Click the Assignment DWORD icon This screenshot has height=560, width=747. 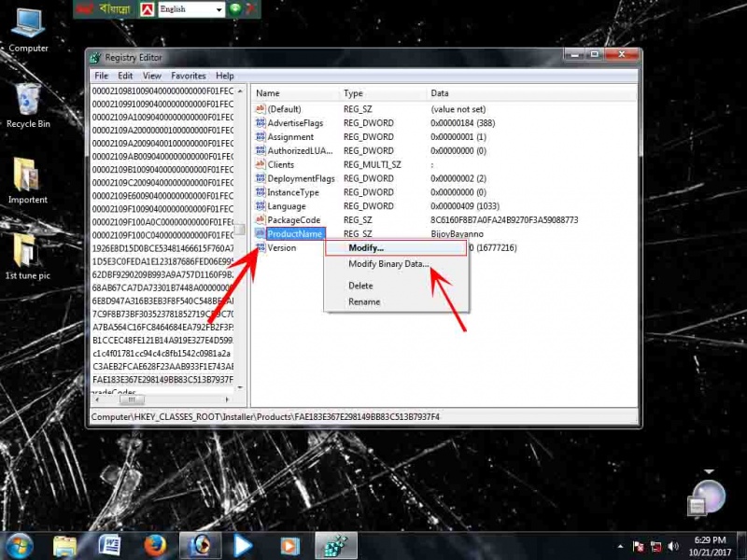pos(261,136)
